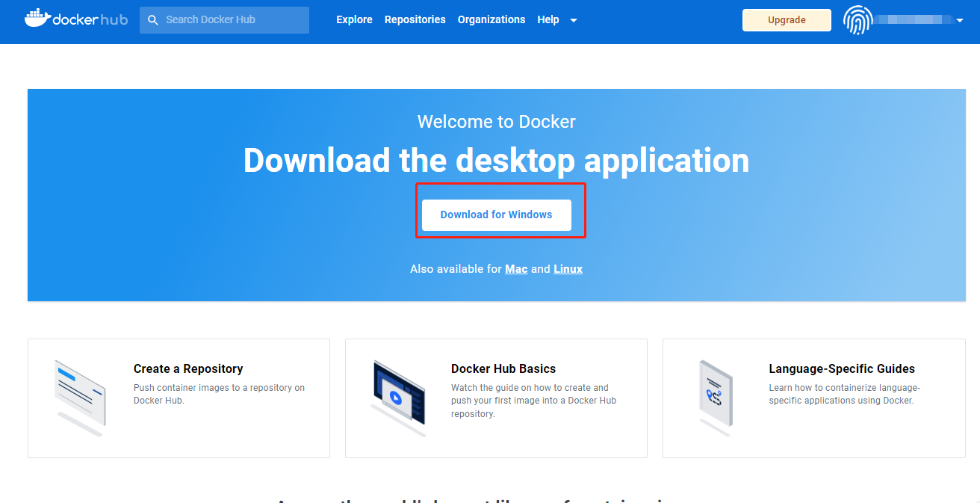Expand the Help dropdown menu

[x=548, y=19]
